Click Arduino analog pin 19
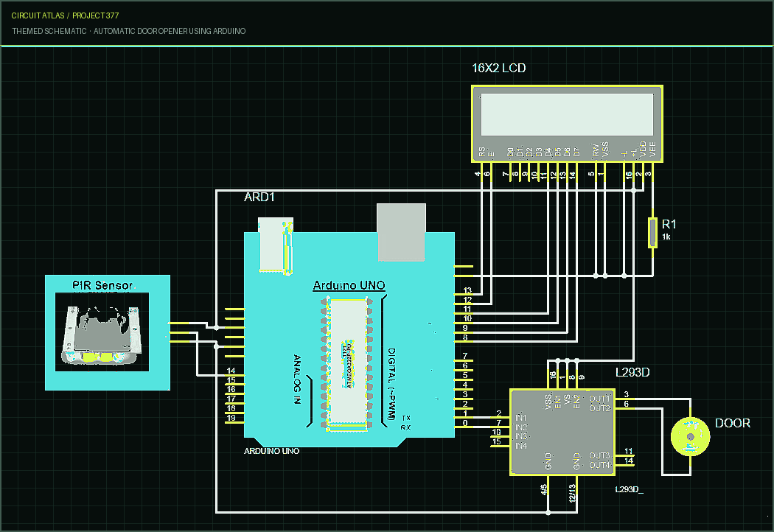The image size is (774, 532). click(x=235, y=422)
